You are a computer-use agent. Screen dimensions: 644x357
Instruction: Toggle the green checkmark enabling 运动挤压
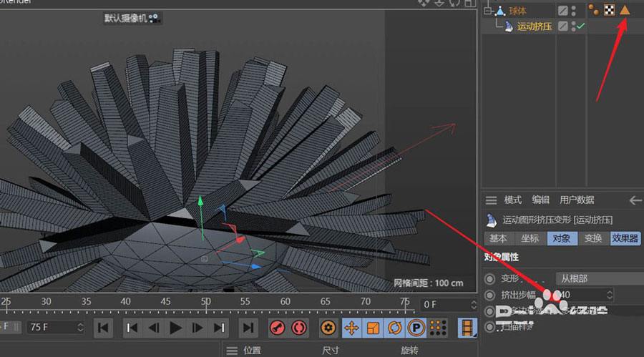[x=581, y=26]
